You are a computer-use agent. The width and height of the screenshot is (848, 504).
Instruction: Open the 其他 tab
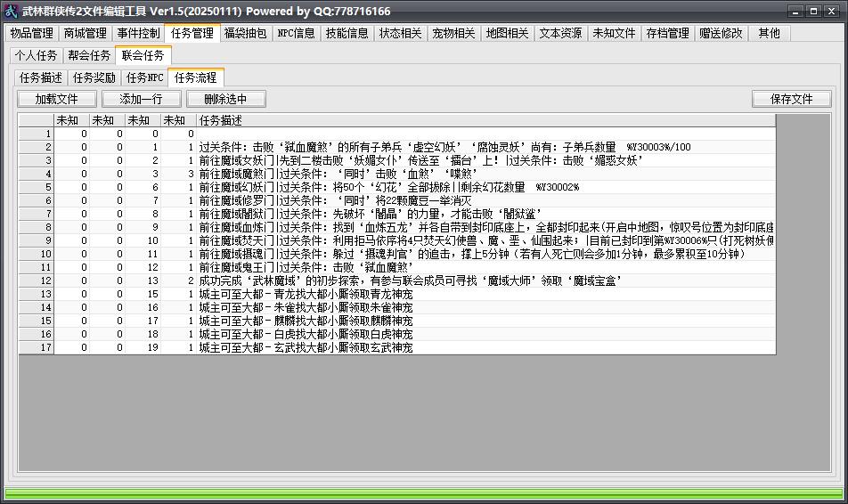coord(769,33)
